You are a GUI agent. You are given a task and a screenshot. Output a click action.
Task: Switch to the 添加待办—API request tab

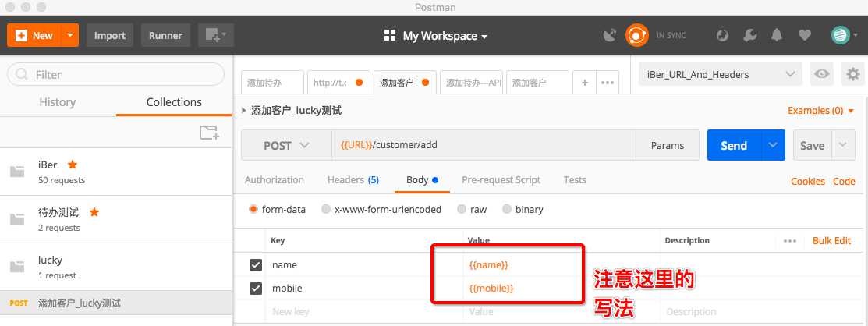click(x=471, y=83)
